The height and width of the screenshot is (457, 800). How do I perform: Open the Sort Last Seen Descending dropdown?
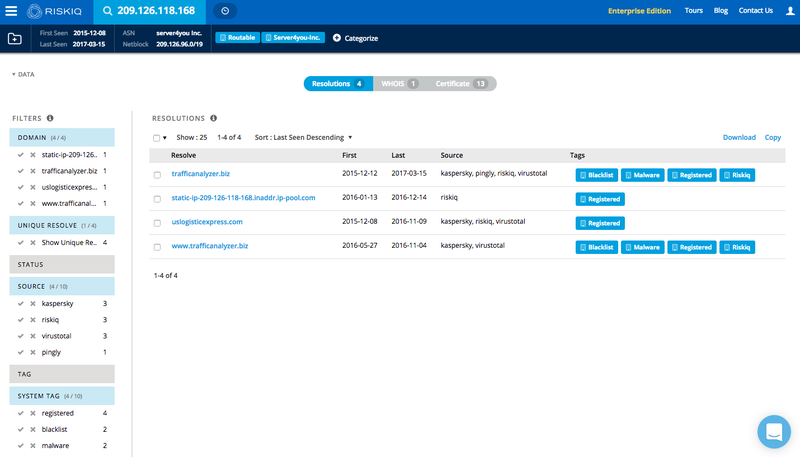coord(303,137)
